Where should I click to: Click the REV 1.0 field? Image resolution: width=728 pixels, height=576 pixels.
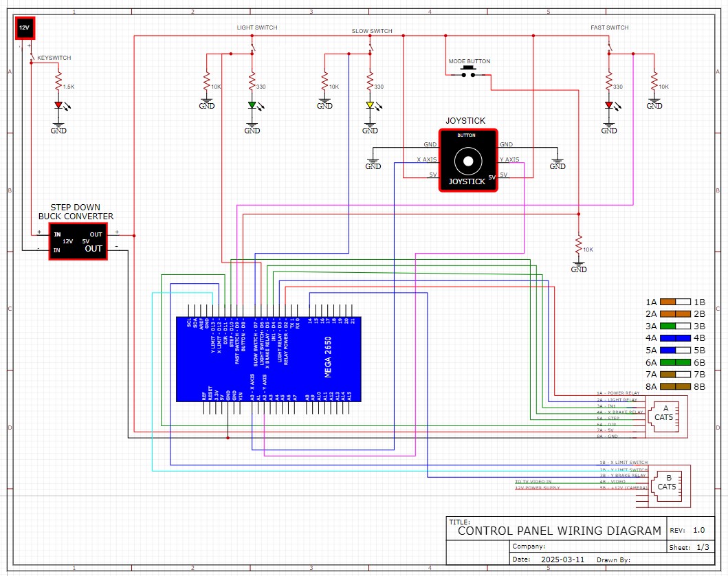(698, 530)
